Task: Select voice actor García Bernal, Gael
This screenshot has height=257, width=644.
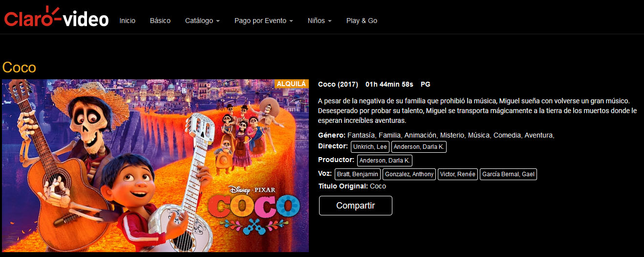Action: pyautogui.click(x=508, y=174)
